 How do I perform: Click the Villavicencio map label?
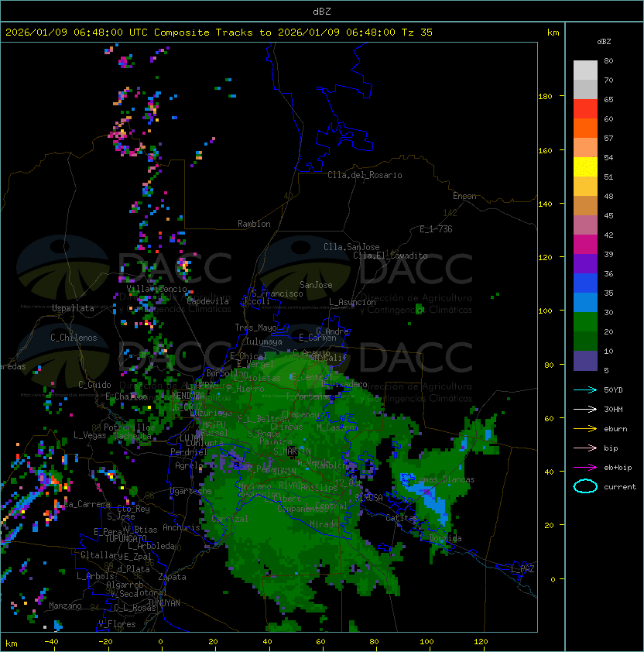(x=156, y=289)
